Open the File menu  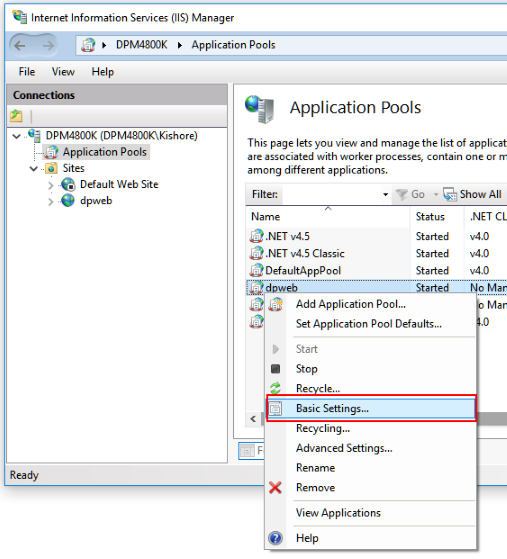tap(27, 72)
